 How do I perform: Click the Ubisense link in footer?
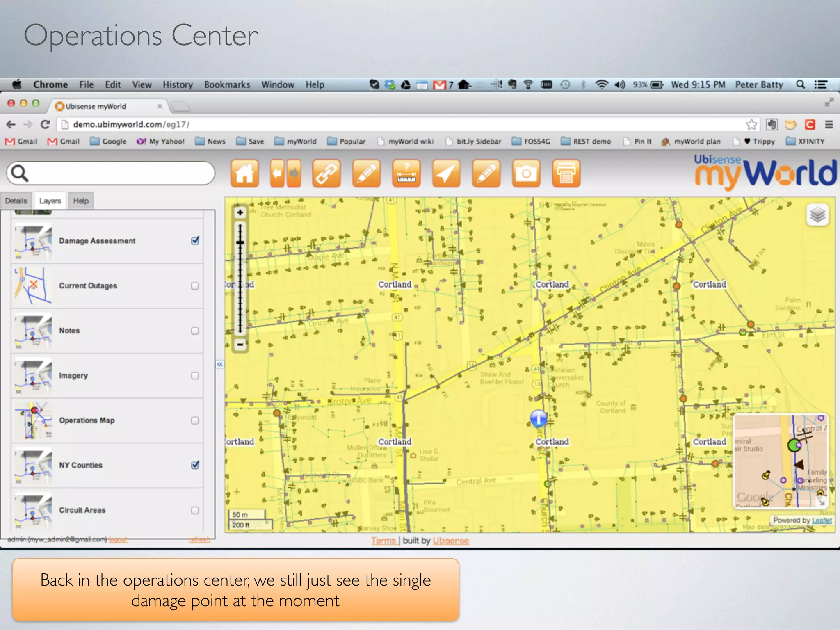450,541
